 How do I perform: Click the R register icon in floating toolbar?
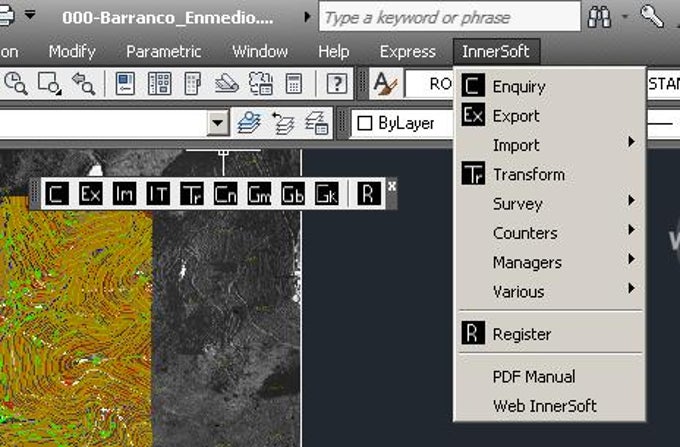click(x=369, y=194)
